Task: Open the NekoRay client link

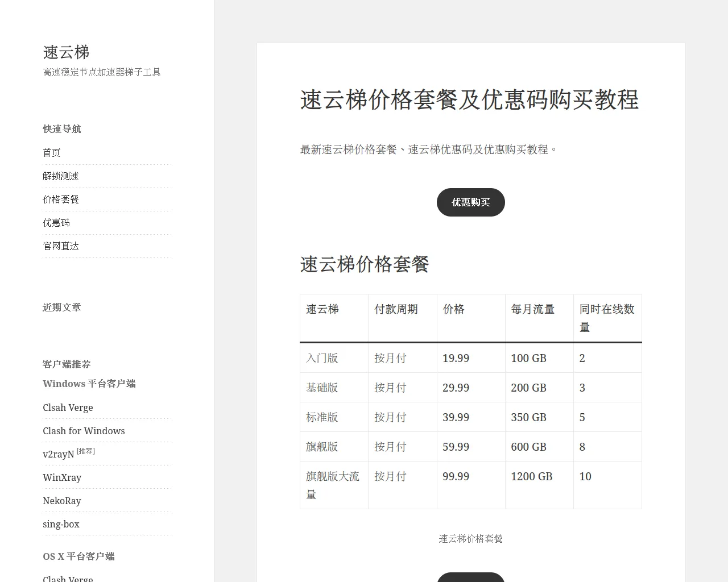Action: pyautogui.click(x=62, y=501)
